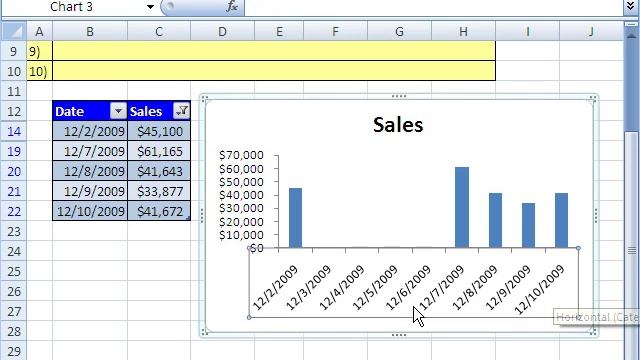
Task: Select column F header
Action: point(335,31)
